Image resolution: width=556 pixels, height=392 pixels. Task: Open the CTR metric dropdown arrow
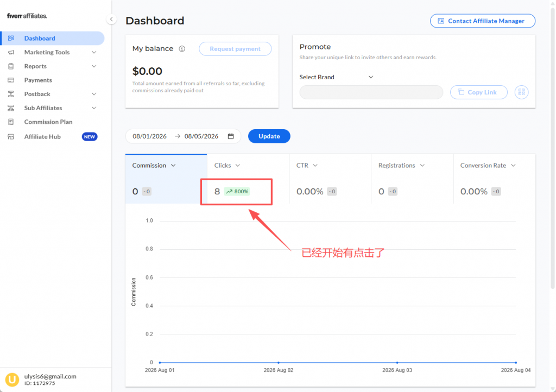tap(315, 166)
